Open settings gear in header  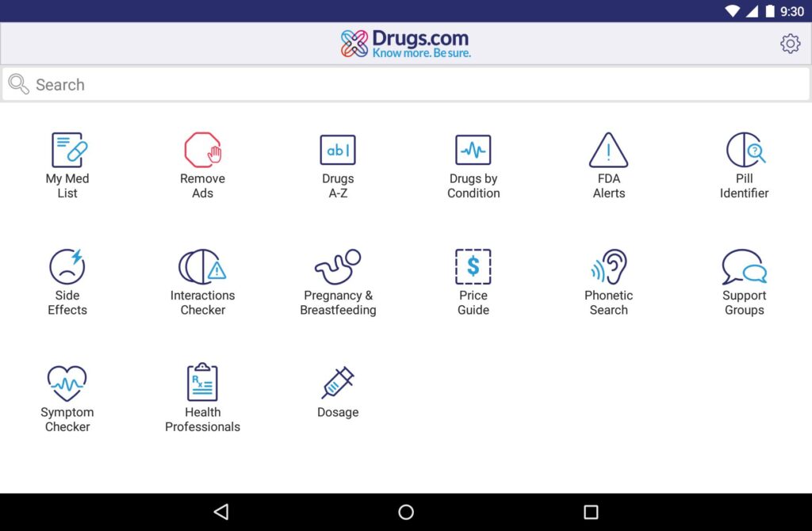point(791,44)
